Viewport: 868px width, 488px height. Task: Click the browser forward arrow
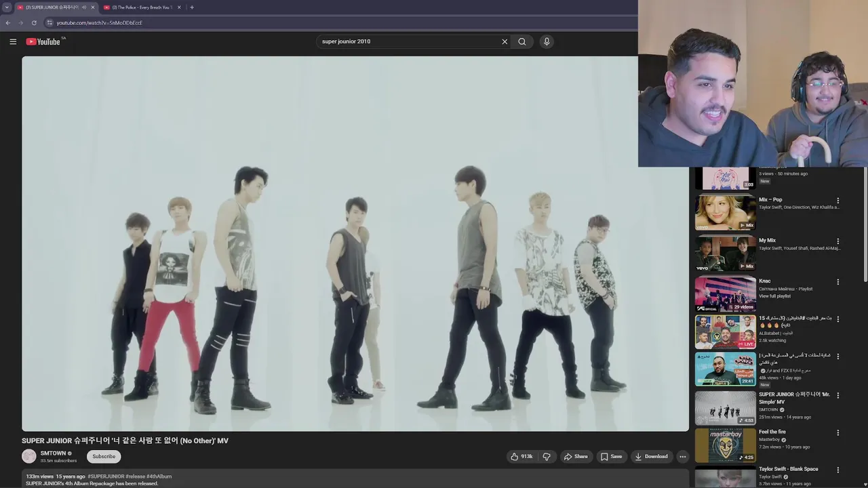21,22
